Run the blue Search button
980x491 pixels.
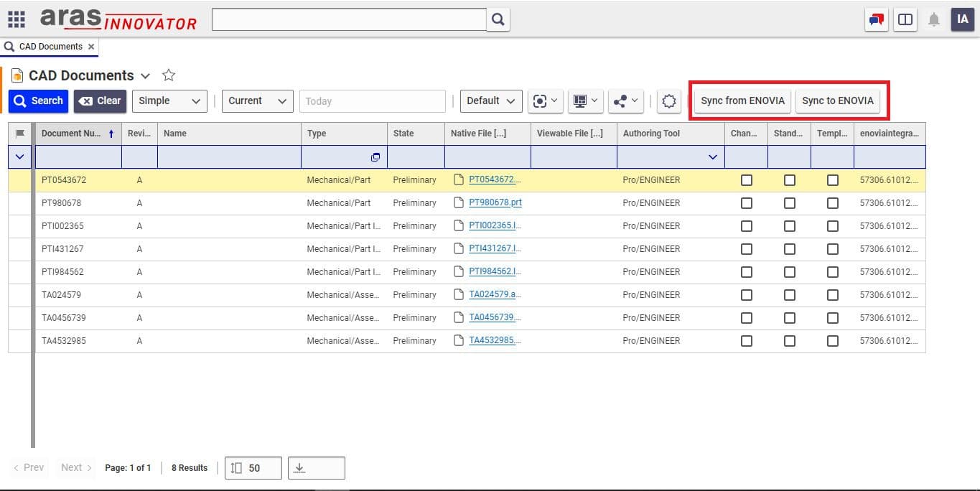click(38, 101)
